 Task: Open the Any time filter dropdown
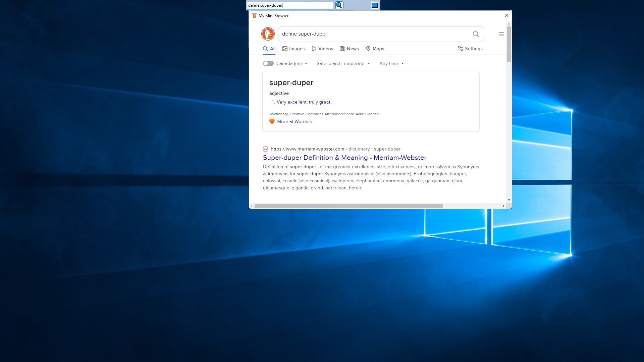(x=391, y=63)
